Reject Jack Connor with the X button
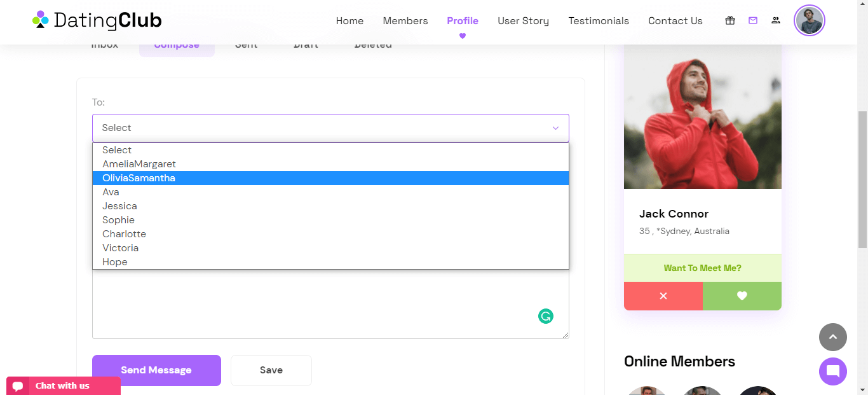The width and height of the screenshot is (868, 395). point(663,296)
